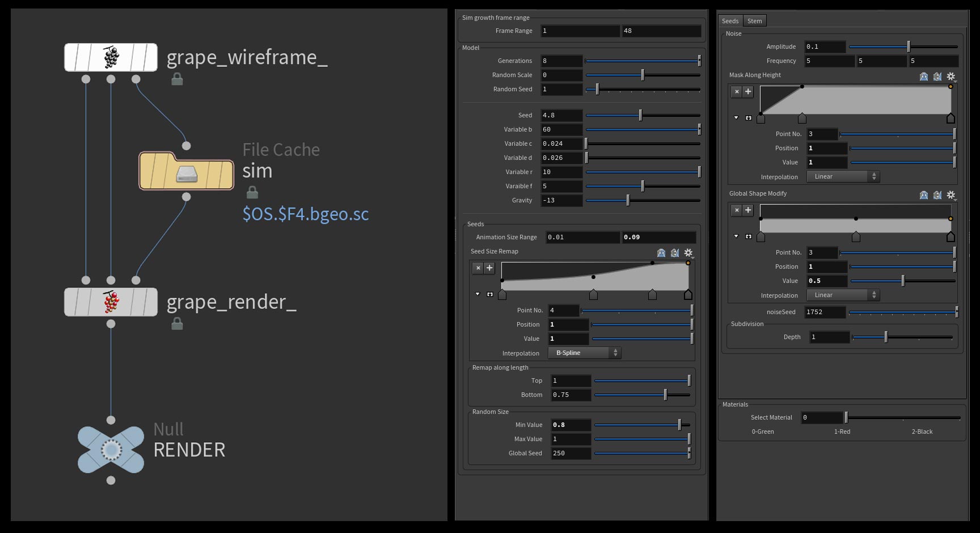Collapse the Seed Size Remap ramp triangle
Viewport: 980px width, 533px height.
tap(478, 294)
